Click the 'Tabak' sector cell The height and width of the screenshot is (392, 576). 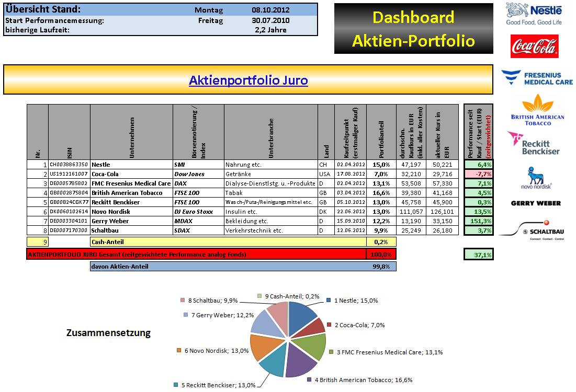pos(270,193)
